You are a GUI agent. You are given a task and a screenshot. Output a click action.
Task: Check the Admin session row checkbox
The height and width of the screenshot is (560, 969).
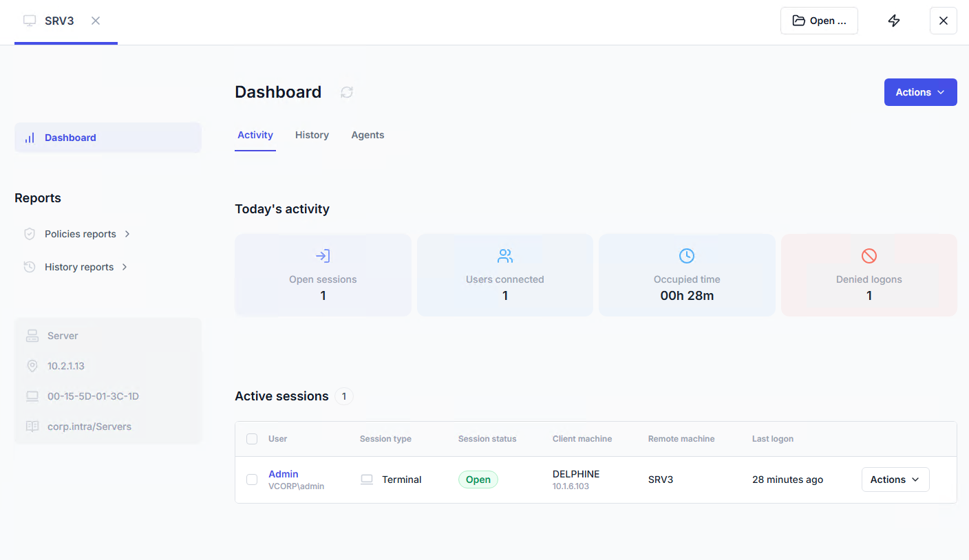click(252, 480)
